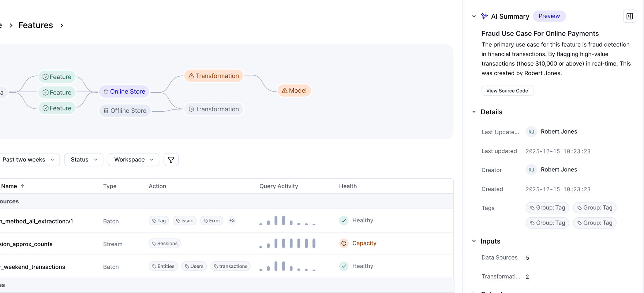The image size is (644, 293).
Task: Open the weekend_transactions row
Action: click(226, 267)
